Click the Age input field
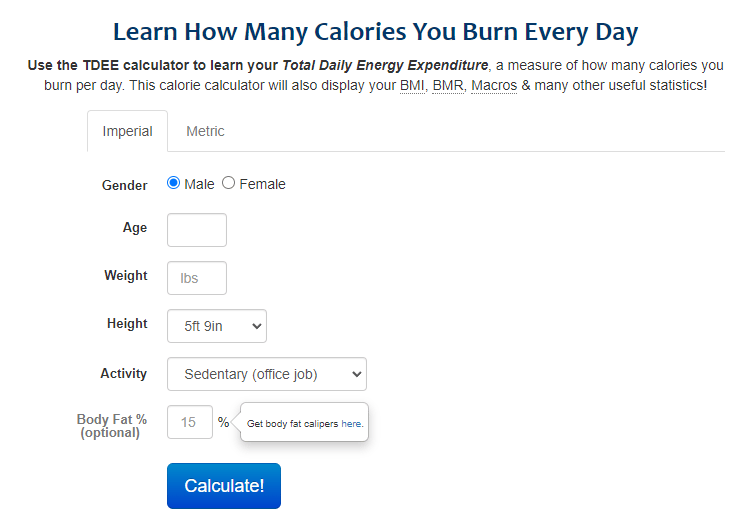 pyautogui.click(x=197, y=230)
